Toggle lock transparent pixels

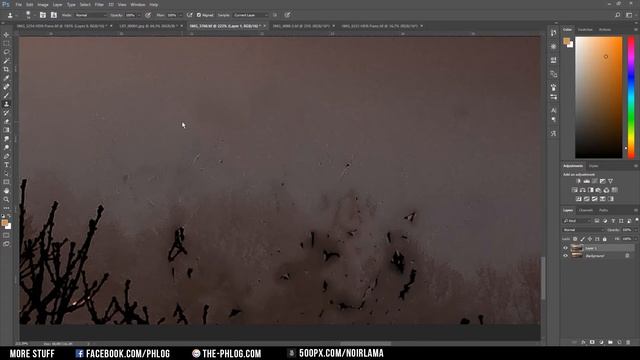coord(575,239)
